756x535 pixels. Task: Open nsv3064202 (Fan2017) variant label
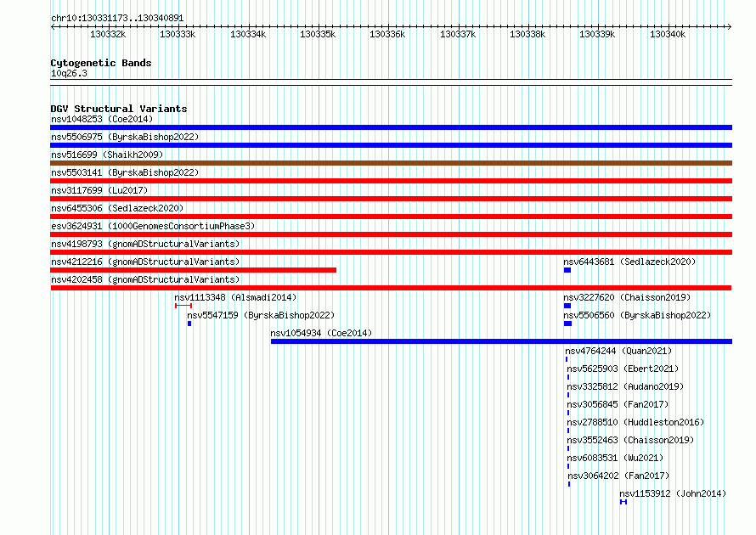(x=618, y=476)
